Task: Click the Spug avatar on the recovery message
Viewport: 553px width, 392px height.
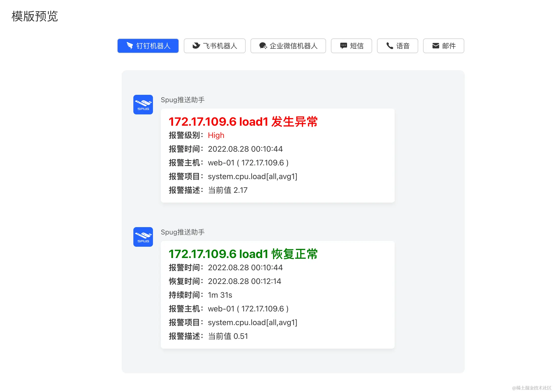Action: [143, 237]
